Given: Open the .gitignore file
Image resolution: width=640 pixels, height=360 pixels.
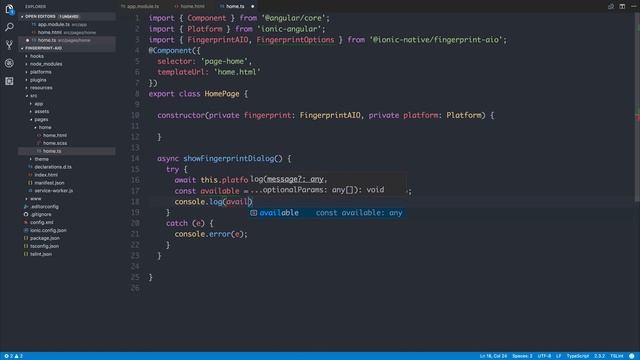Looking at the screenshot, I should point(41,214).
